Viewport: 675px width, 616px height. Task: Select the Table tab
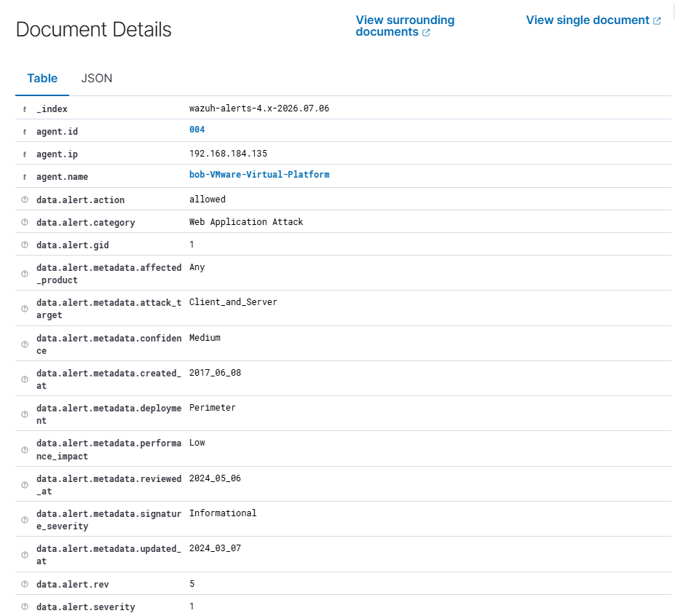42,79
